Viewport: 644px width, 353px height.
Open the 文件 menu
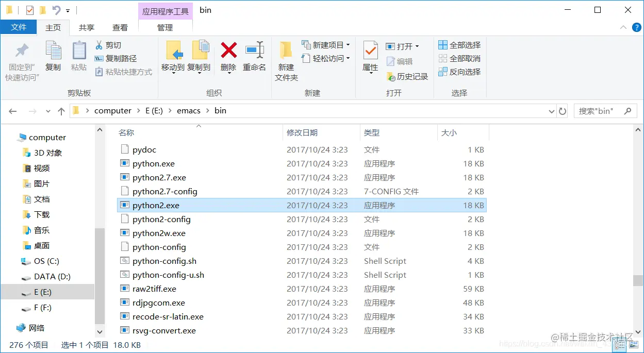(x=19, y=27)
